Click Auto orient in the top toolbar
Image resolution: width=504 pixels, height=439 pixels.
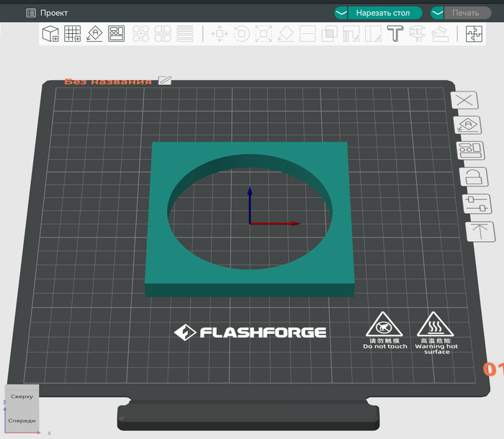pos(94,34)
